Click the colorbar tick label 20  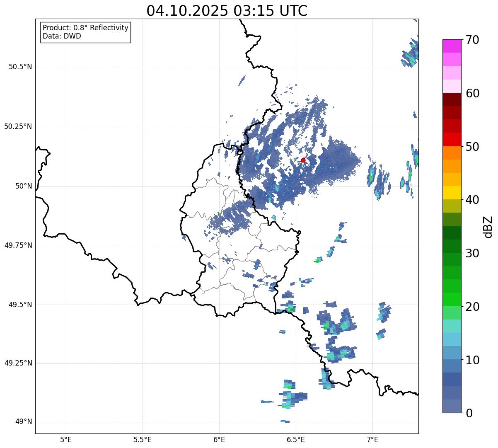tap(472, 307)
